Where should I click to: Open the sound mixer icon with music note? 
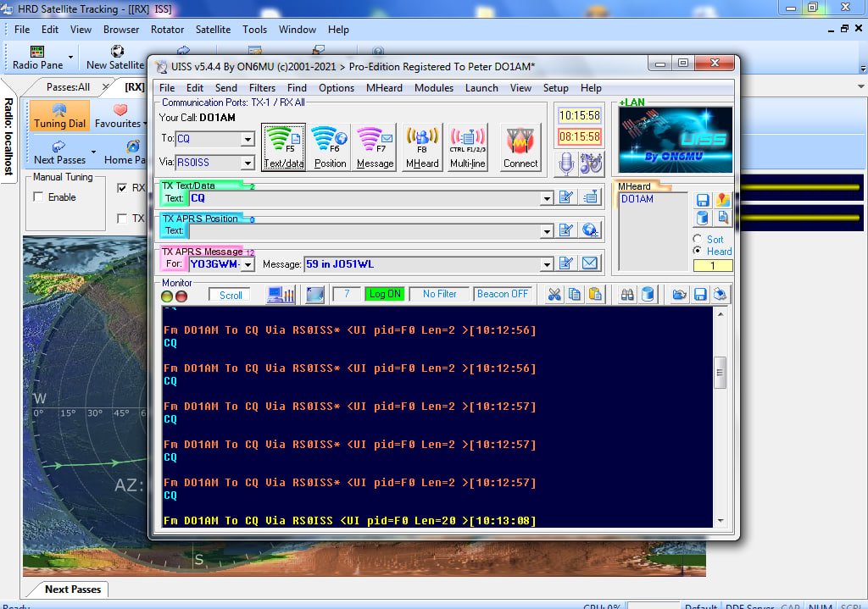coord(591,163)
